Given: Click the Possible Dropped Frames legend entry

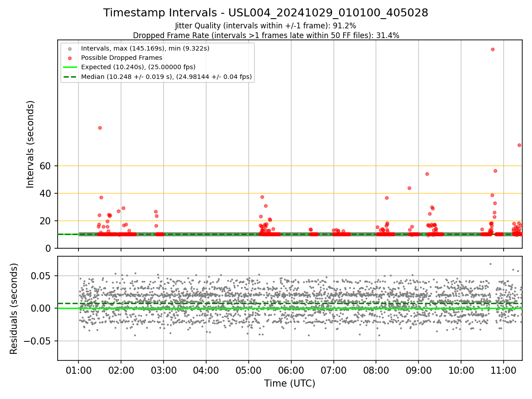Looking at the screenshot, I should click(x=121, y=58).
